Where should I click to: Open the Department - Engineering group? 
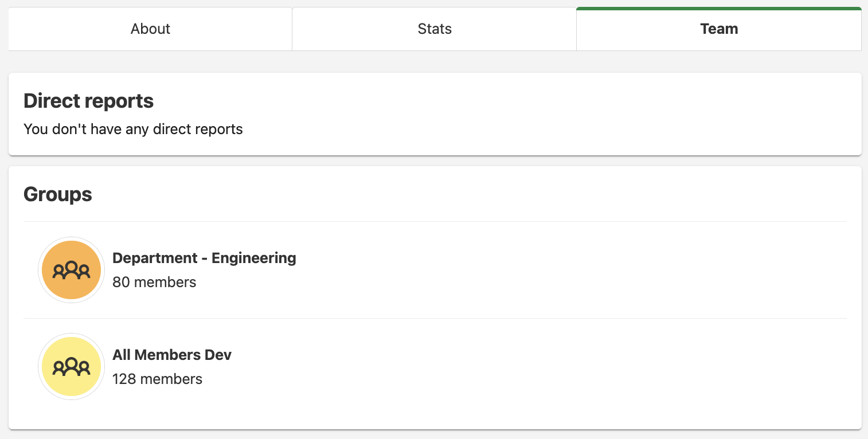tap(204, 258)
